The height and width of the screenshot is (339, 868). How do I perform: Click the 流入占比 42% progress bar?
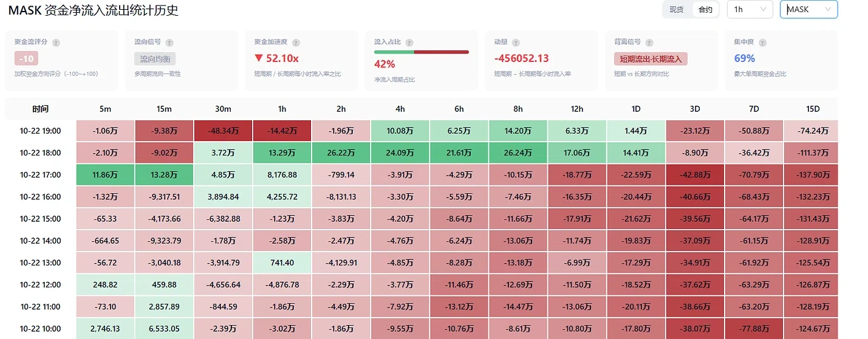point(422,52)
